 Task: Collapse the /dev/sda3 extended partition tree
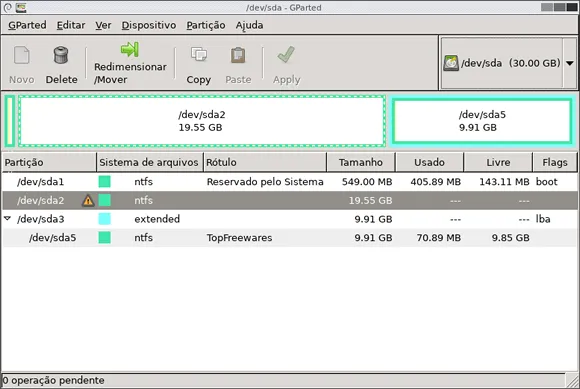tap(7, 219)
